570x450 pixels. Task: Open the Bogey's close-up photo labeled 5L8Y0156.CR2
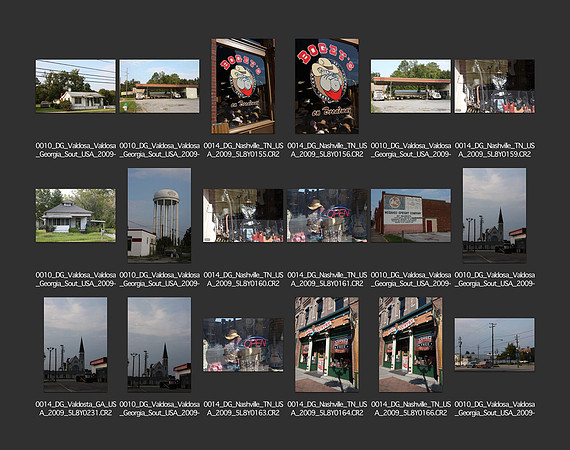(x=327, y=86)
